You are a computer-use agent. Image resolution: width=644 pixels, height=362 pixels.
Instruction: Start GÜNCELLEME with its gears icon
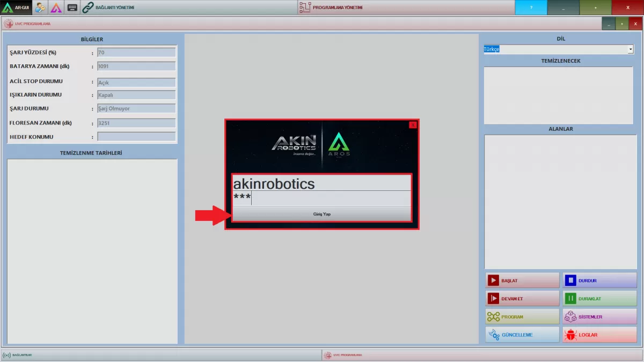click(493, 334)
